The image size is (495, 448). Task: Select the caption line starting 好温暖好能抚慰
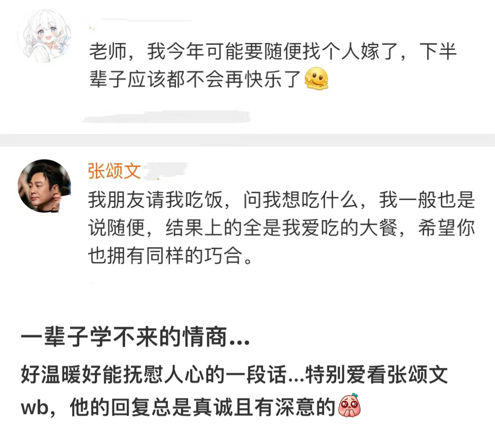234,375
